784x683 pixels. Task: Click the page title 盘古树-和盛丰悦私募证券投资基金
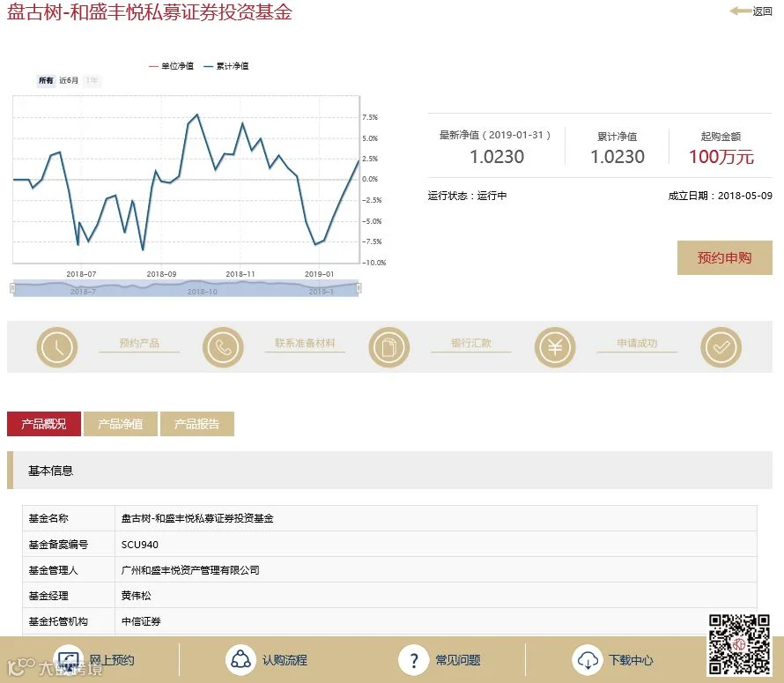coord(150,12)
